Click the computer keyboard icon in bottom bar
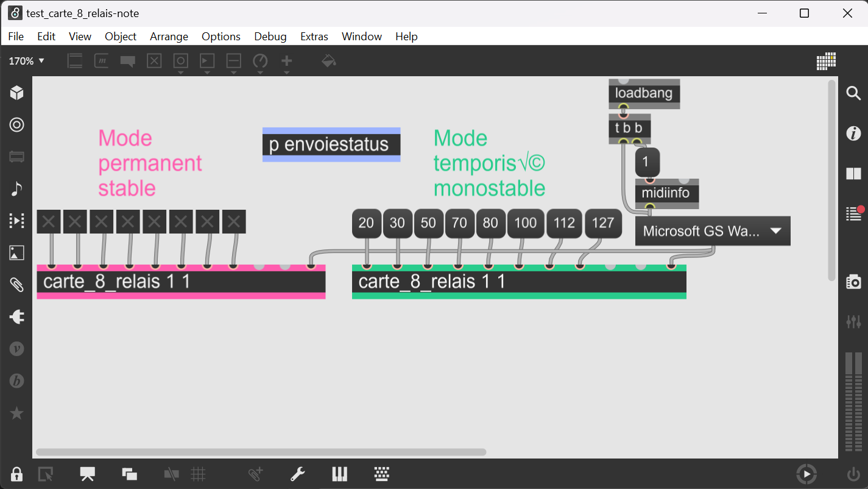This screenshot has width=868, height=489. click(x=382, y=474)
